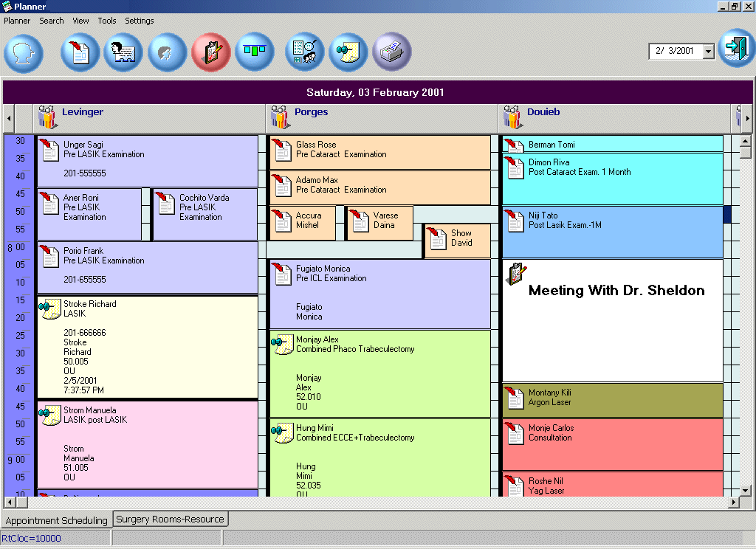Switch to Appointment Scheduling tab
The width and height of the screenshot is (756, 549).
coord(56,520)
